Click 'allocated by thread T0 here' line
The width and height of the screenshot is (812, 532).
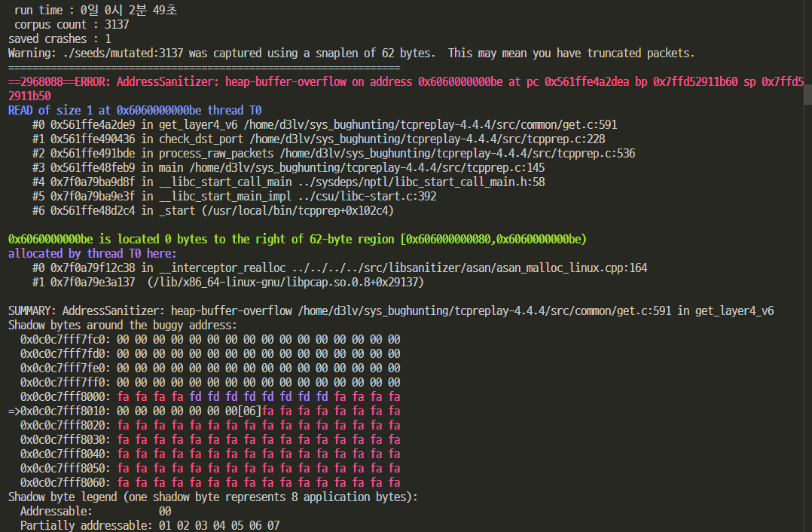(x=92, y=254)
